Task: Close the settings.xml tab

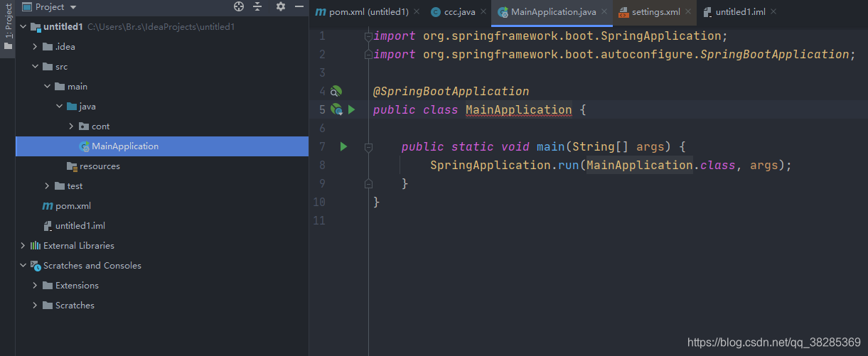Action: click(688, 12)
